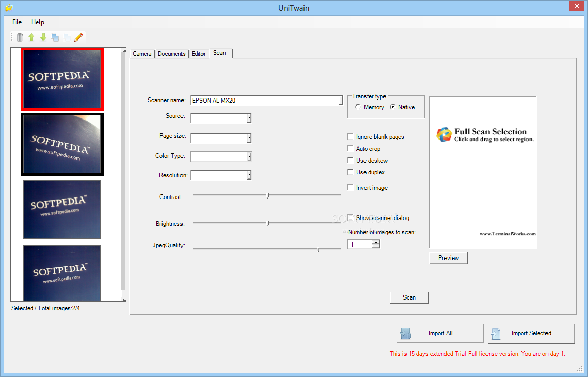Click the pencil edit icon
The width and height of the screenshot is (588, 377).
point(78,37)
